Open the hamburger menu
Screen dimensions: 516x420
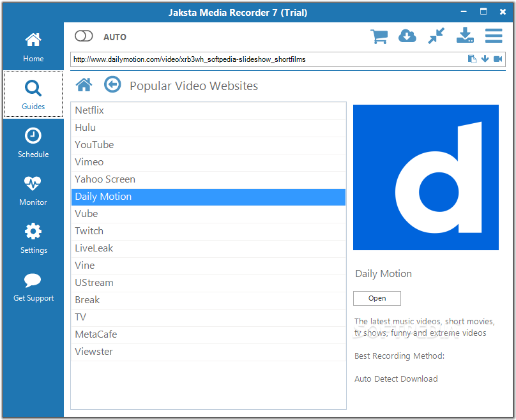coord(494,36)
